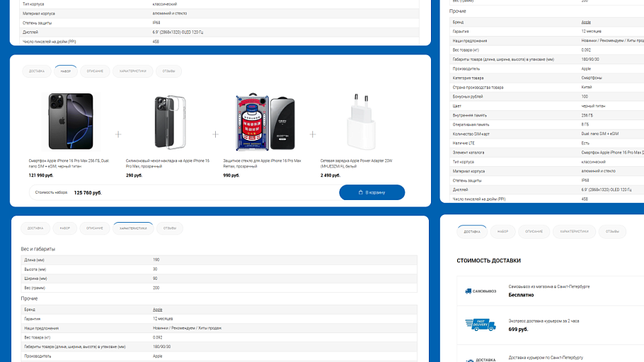Add the bundle with В корзину button

click(x=372, y=192)
